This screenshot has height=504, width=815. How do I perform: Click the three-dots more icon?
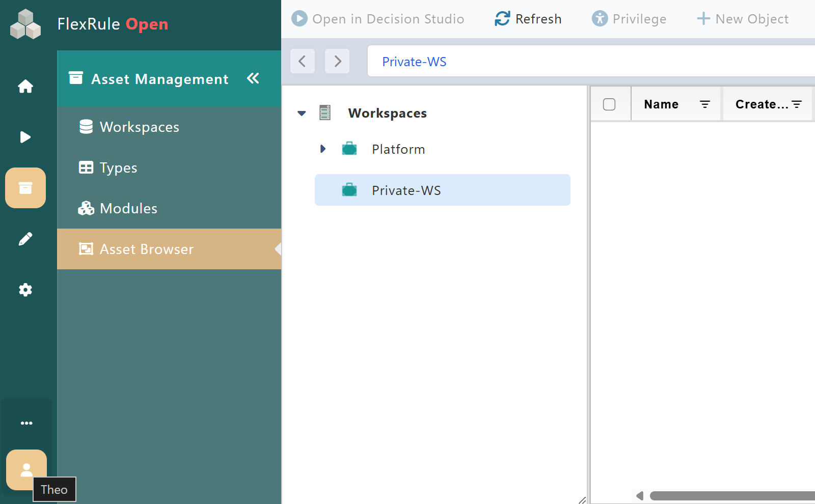[x=26, y=423]
